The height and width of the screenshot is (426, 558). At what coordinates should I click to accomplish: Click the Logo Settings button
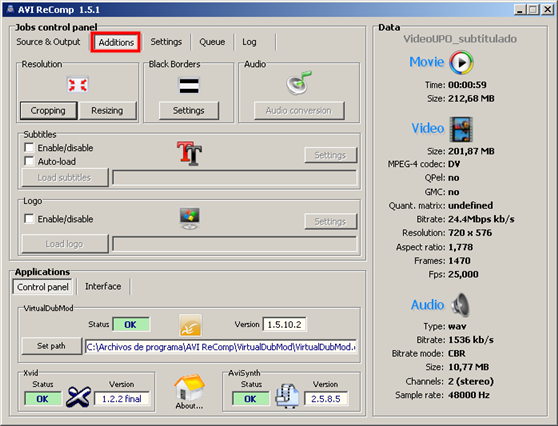331,222
